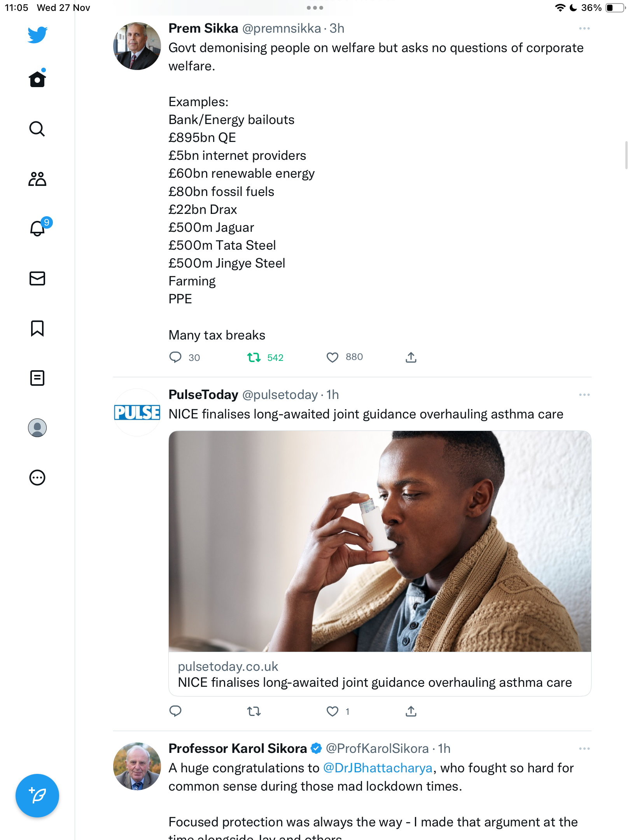Image resolution: width=630 pixels, height=840 pixels.
Task: Go to the Home timeline icon
Action: pos(37,79)
